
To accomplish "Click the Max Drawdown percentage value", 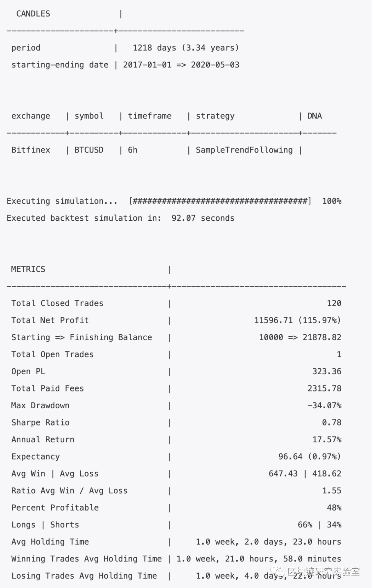I will click(324, 406).
